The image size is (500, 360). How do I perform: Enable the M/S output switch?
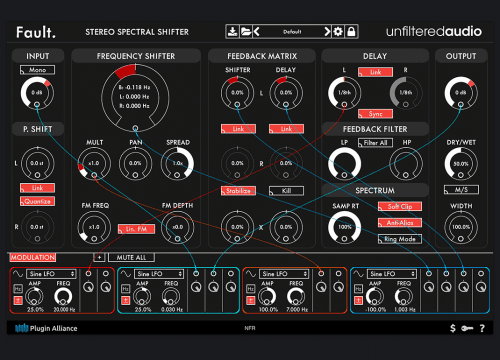point(461,190)
